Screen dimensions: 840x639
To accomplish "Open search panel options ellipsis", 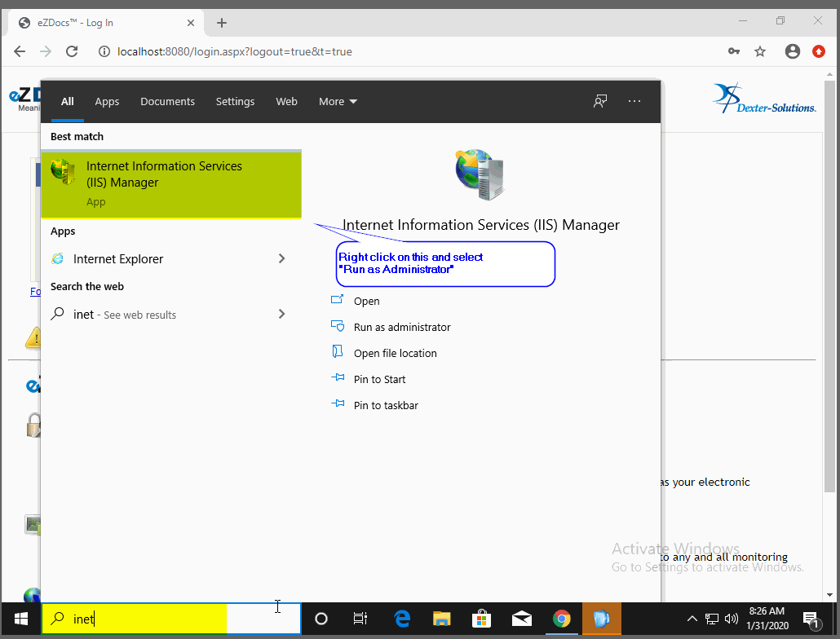I will 634,101.
